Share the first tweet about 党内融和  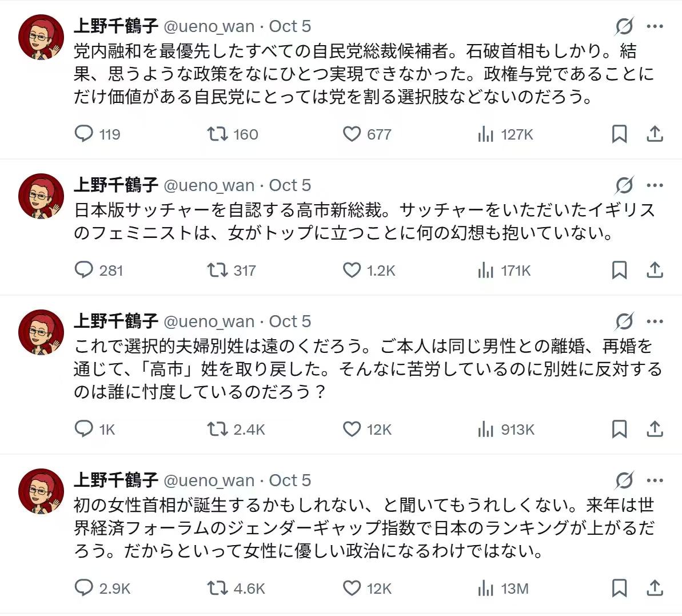(654, 134)
